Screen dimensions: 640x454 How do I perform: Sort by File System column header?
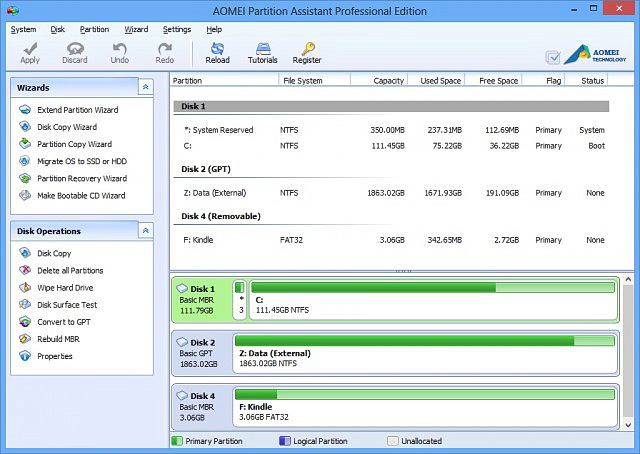tap(314, 80)
